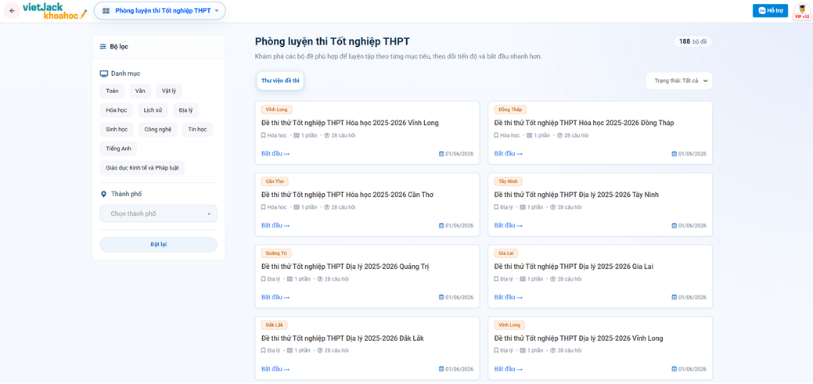Click the Cần Thơ province tag
This screenshot has width=813, height=384.
click(x=275, y=181)
